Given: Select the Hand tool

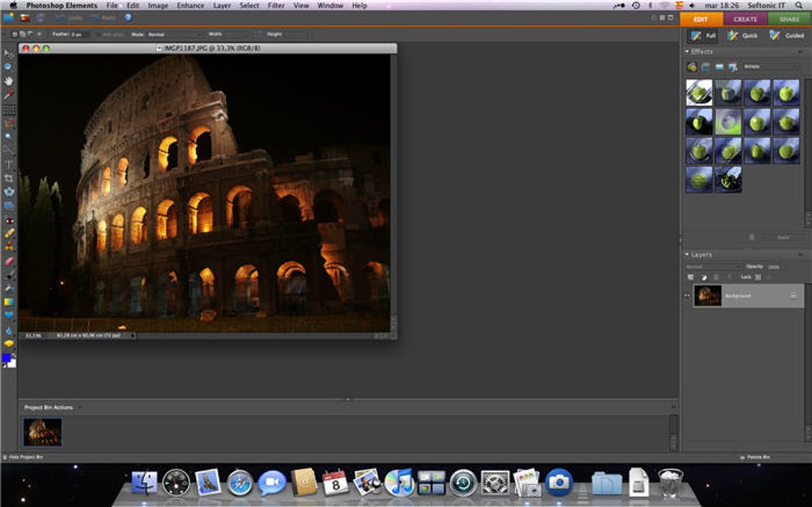Looking at the screenshot, I should click(9, 80).
